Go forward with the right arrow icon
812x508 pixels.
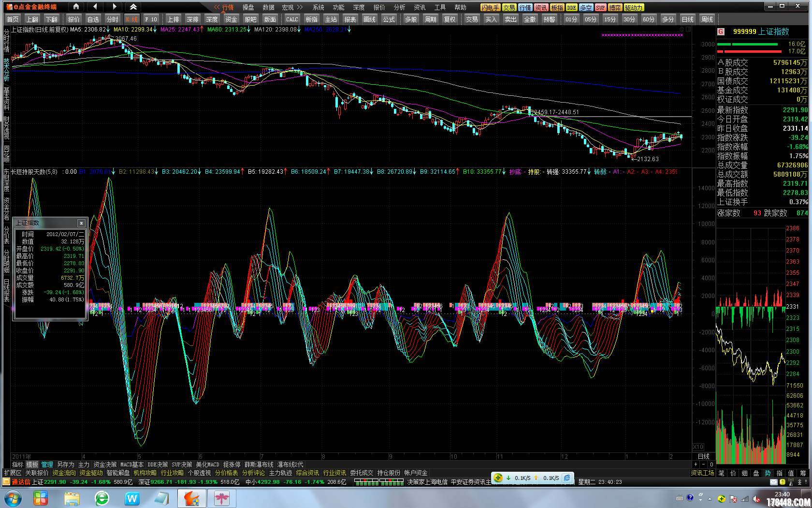[x=114, y=7]
